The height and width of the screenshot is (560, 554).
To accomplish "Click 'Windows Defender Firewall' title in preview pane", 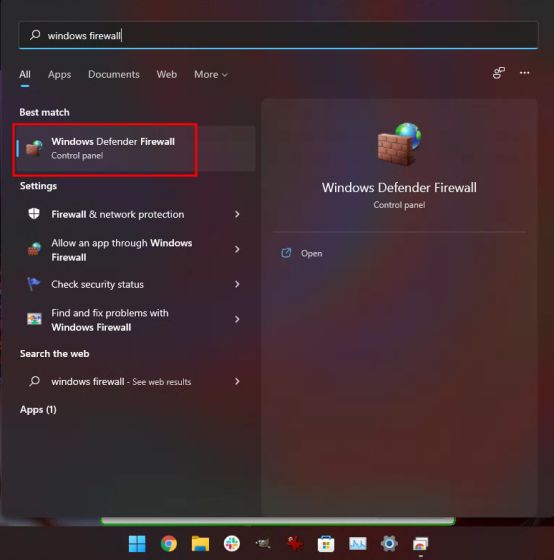I will (x=399, y=188).
